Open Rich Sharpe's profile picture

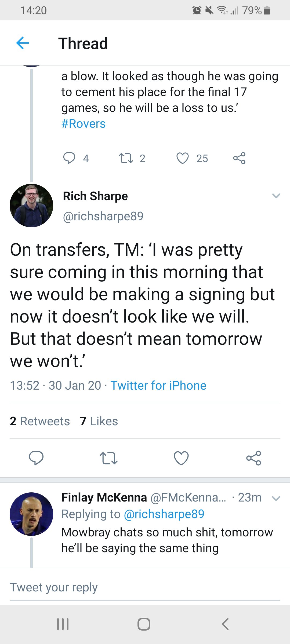[31, 206]
